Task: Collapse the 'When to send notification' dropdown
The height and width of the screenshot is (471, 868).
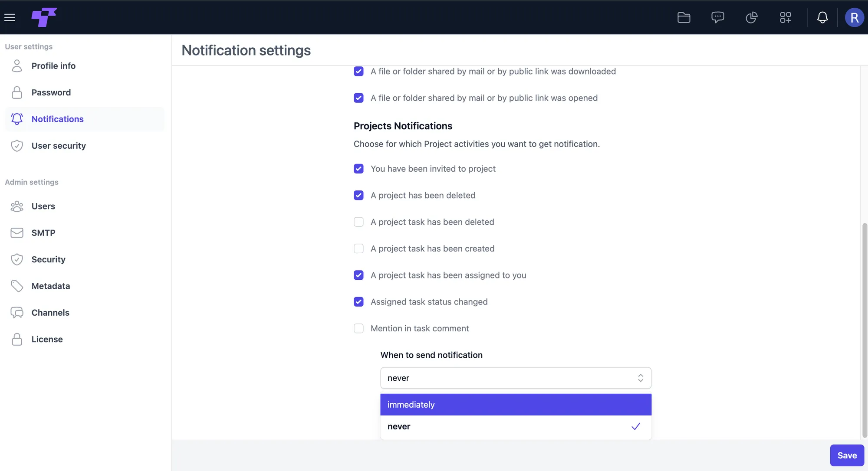Action: tap(516, 378)
